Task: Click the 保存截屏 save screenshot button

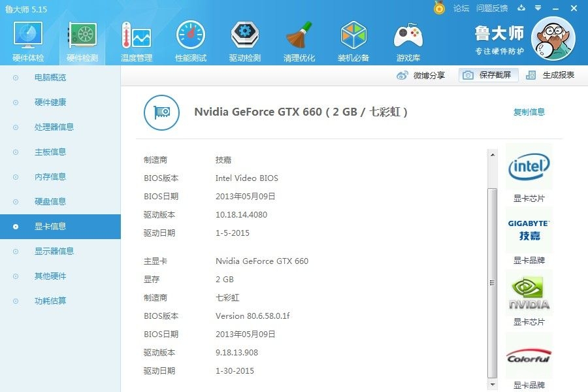Action: tap(488, 75)
